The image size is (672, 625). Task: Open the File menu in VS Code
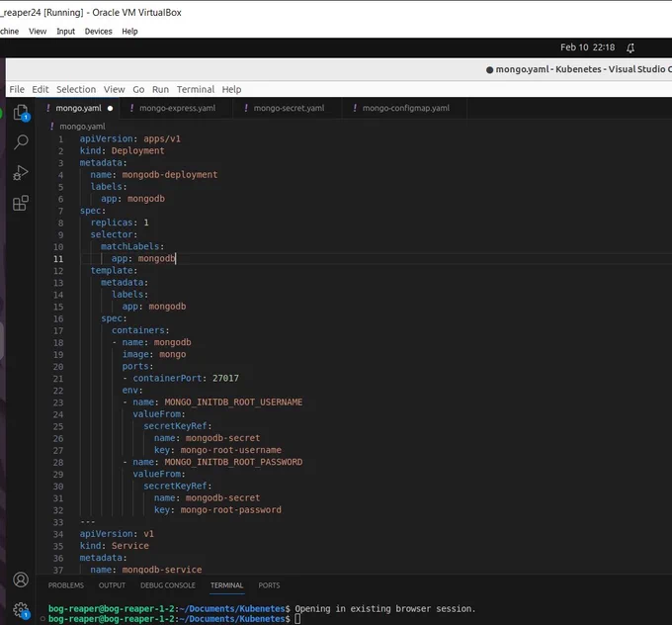17,89
